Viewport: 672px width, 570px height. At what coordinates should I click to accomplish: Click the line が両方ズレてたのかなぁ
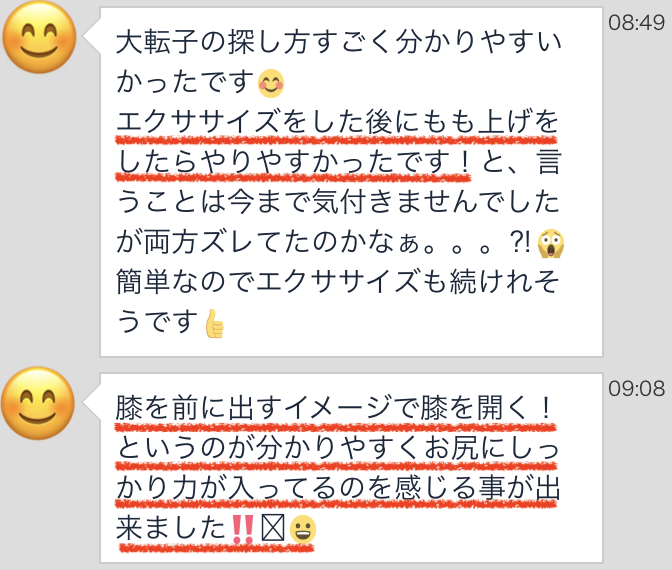tap(268, 243)
